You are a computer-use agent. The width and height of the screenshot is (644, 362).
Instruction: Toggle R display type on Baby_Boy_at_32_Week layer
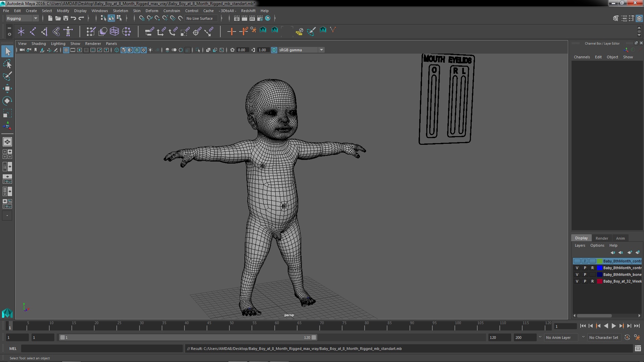(592, 281)
